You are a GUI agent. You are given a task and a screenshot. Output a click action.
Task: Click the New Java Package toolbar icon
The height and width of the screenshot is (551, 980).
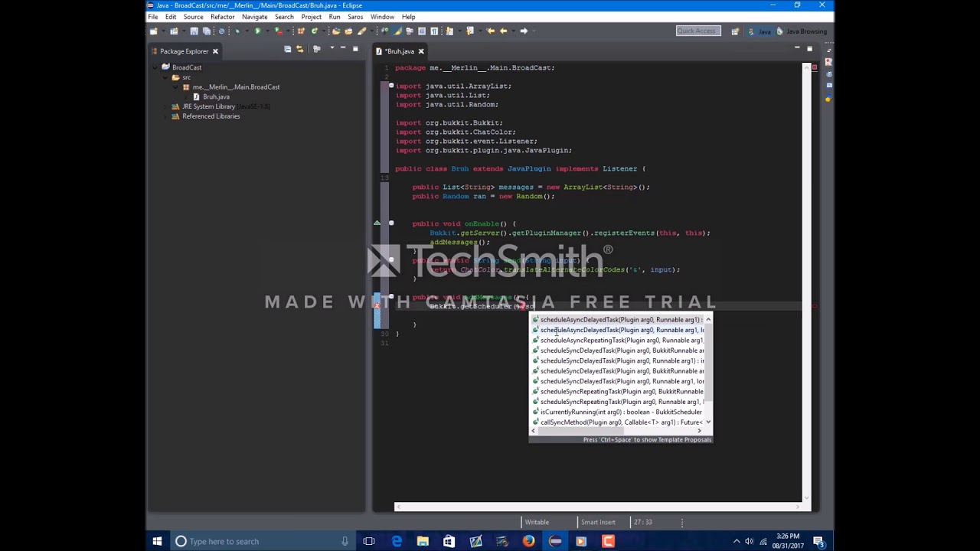pyautogui.click(x=301, y=31)
